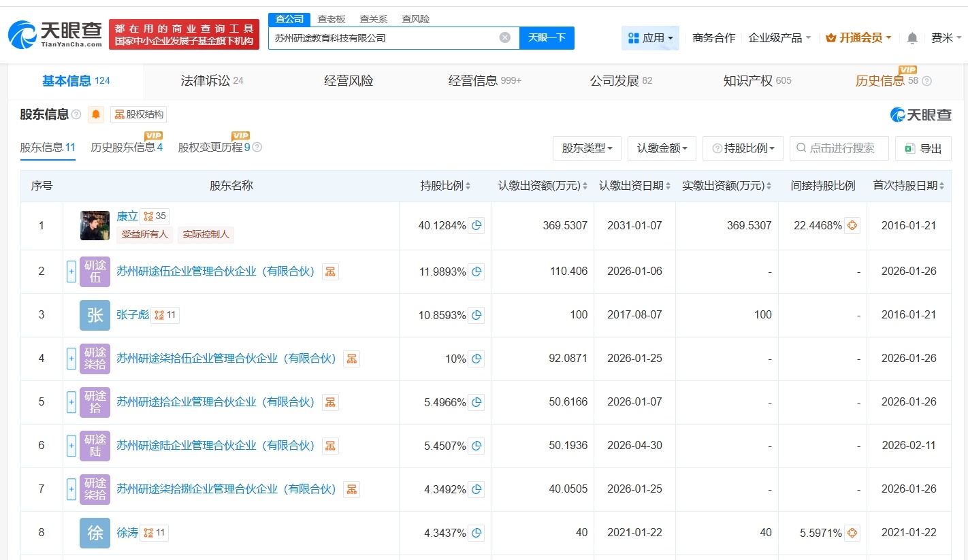968x560 pixels.
Task: Open pie chart for 苏州研途伍 11.9893%
Action: tap(477, 271)
